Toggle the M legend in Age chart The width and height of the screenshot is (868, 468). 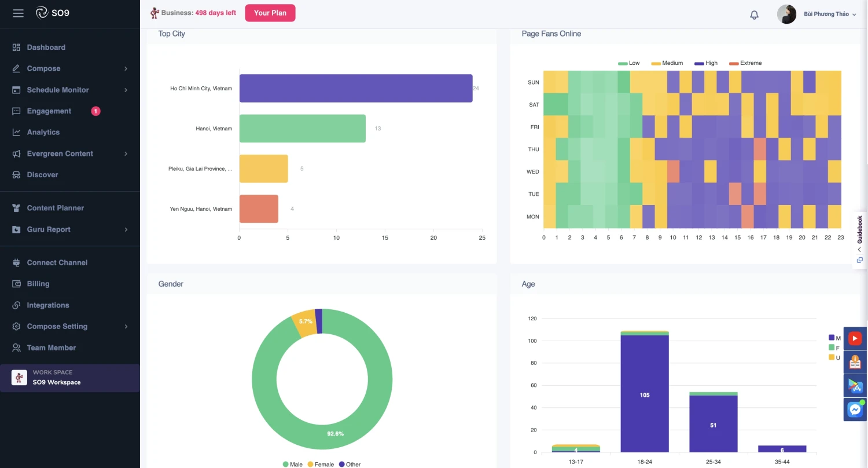tap(834, 338)
